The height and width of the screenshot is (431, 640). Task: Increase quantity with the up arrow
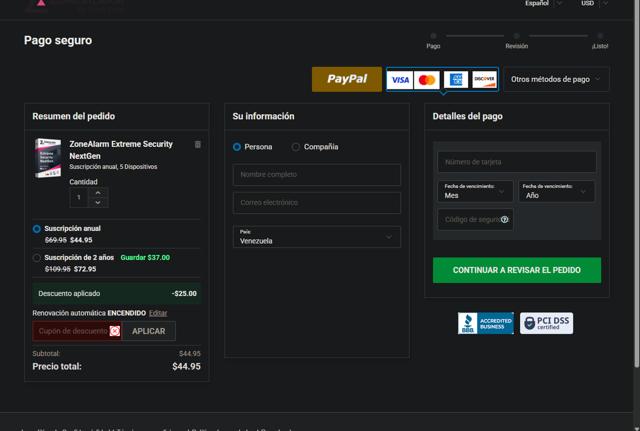98,193
